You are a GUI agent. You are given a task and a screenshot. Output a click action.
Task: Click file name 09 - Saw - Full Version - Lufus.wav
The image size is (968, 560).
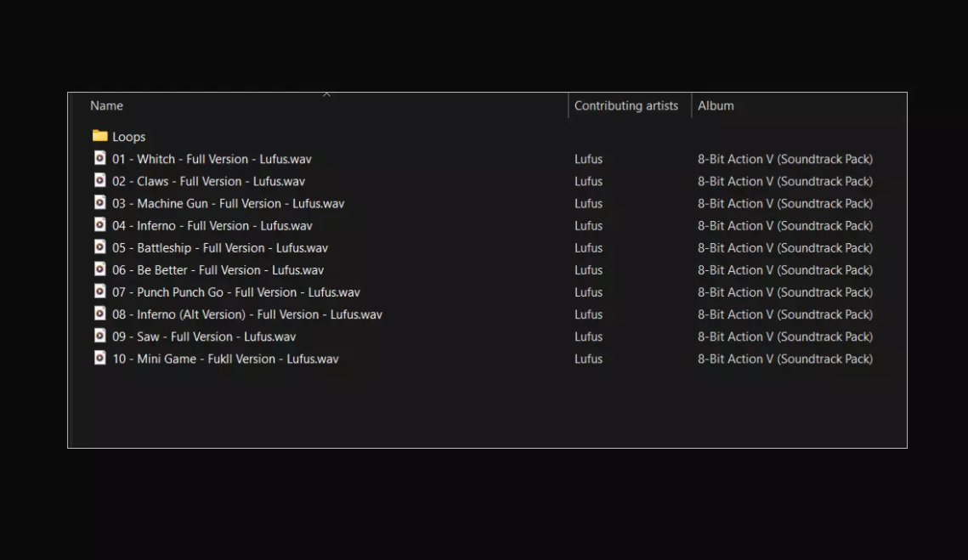[x=204, y=337]
